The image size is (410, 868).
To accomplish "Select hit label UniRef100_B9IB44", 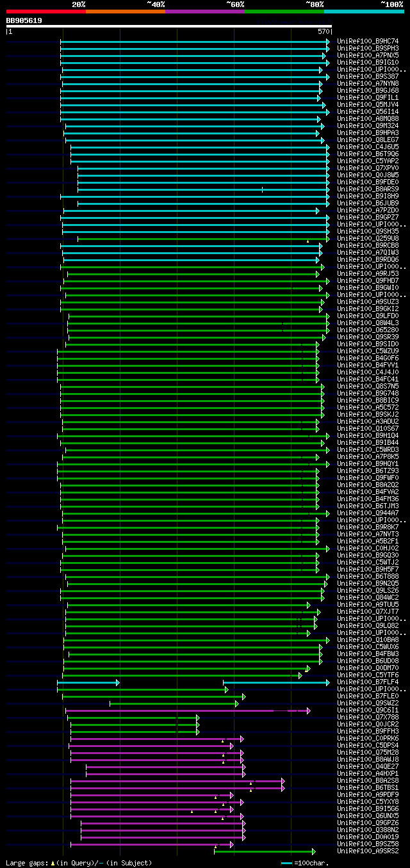I will [x=368, y=443].
